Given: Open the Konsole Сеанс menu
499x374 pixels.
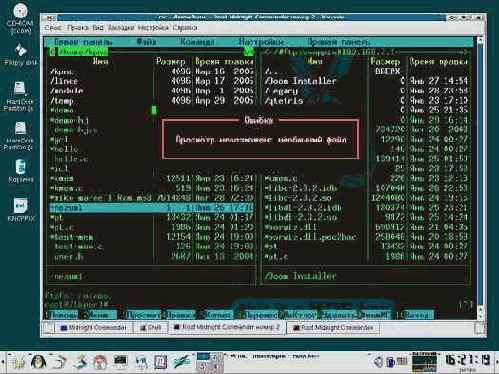Looking at the screenshot, I should pyautogui.click(x=53, y=28).
